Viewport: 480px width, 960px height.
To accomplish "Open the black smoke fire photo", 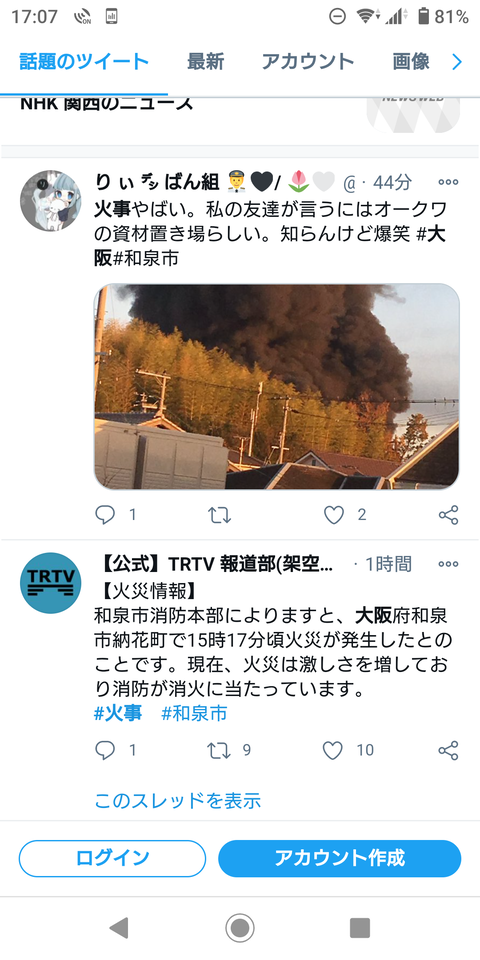I will pyautogui.click(x=276, y=386).
